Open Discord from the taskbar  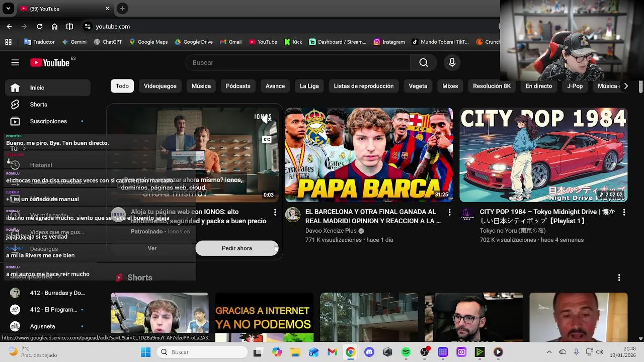coord(369,352)
